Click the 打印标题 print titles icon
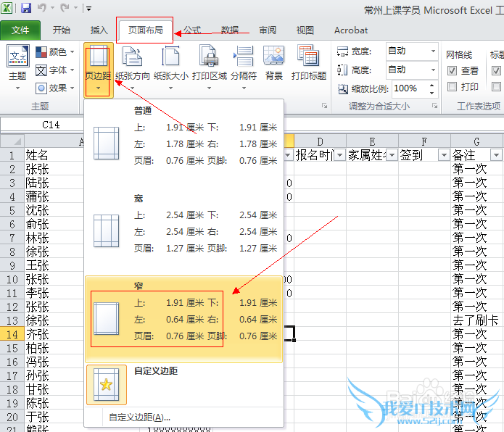Image resolution: width=504 pixels, height=432 pixels. click(309, 55)
